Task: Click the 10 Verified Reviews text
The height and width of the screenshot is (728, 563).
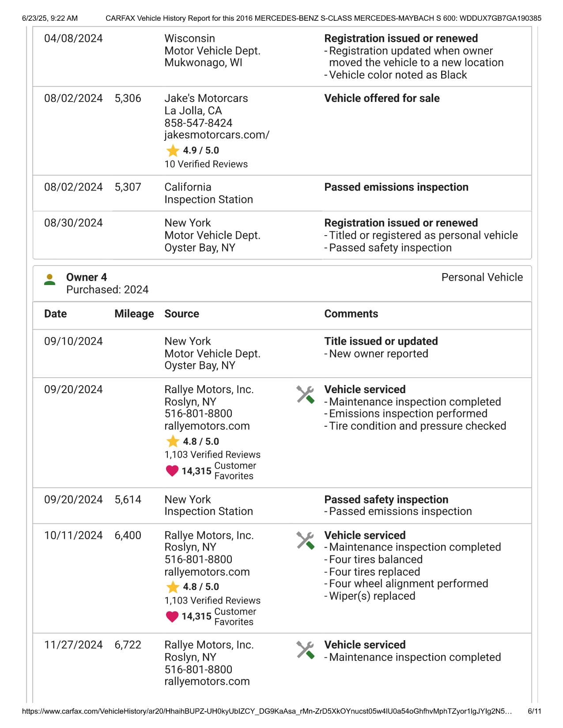Action: point(206,164)
